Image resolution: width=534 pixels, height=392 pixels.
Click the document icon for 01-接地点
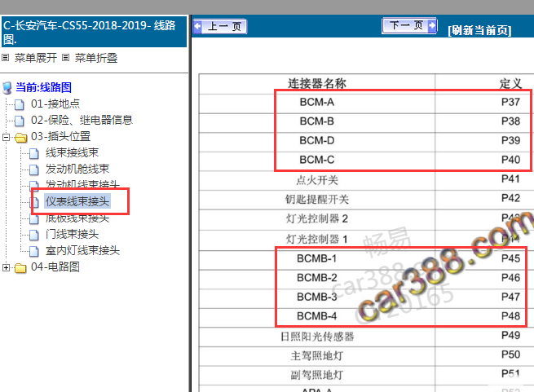[x=20, y=104]
